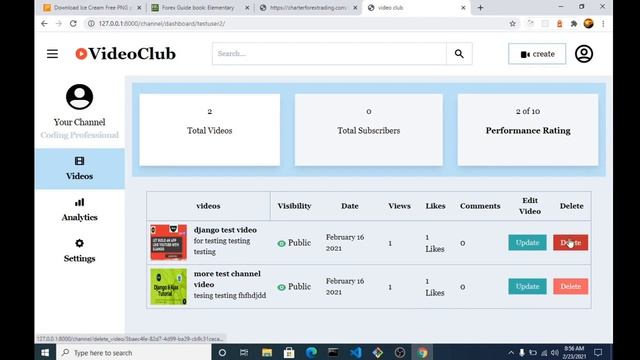Click the taskbar clock and date

[574, 352]
